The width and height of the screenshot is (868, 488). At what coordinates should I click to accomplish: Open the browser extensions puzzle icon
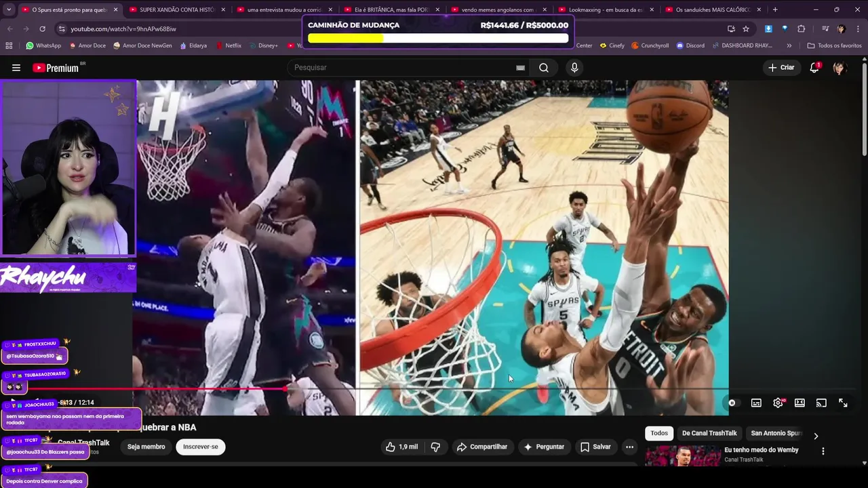click(801, 29)
